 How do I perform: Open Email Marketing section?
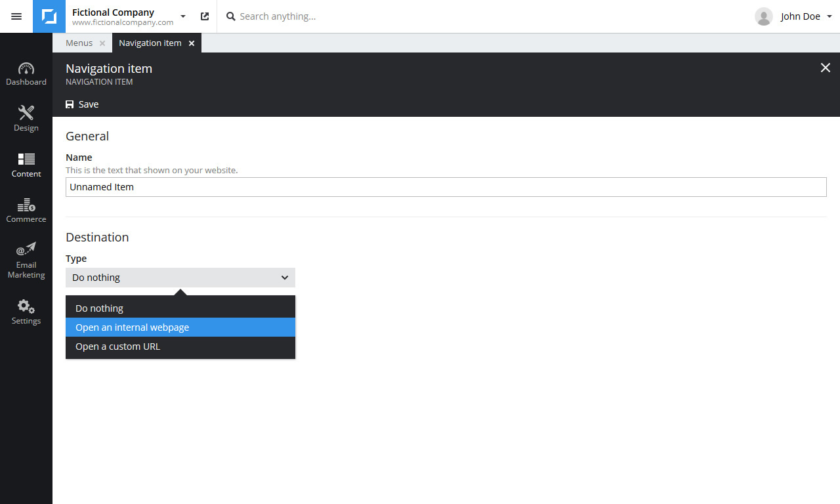[x=26, y=261]
